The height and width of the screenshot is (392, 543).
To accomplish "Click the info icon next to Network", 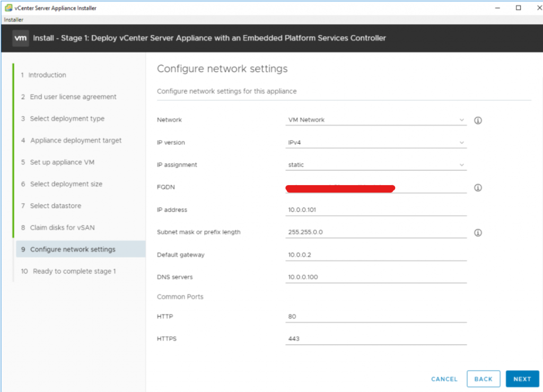I will pyautogui.click(x=478, y=120).
